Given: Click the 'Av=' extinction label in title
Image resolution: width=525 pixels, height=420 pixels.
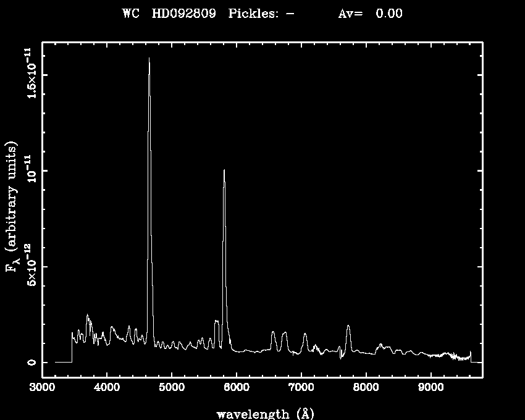Looking at the screenshot, I should point(351,14).
